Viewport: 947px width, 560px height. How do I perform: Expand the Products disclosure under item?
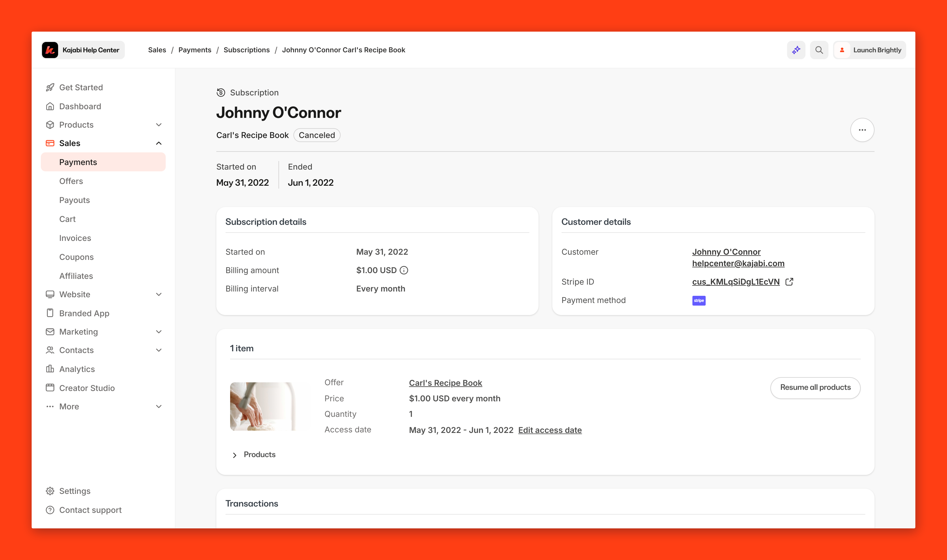(x=235, y=455)
